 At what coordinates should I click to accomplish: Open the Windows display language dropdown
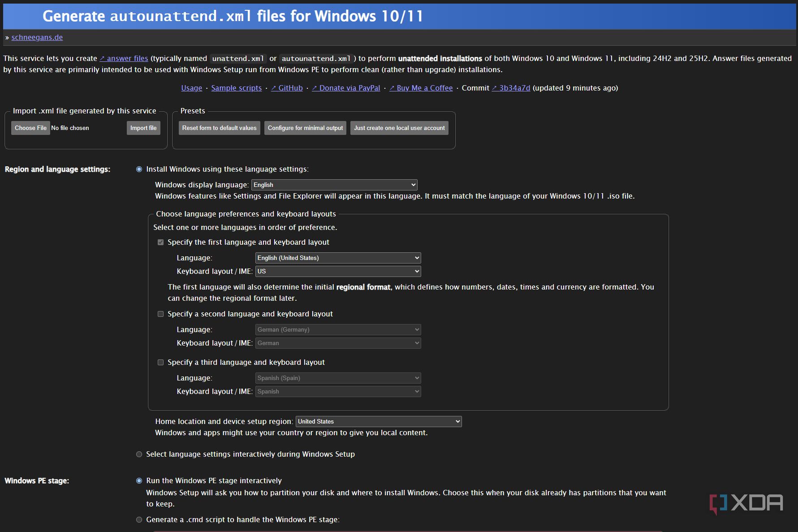[334, 185]
